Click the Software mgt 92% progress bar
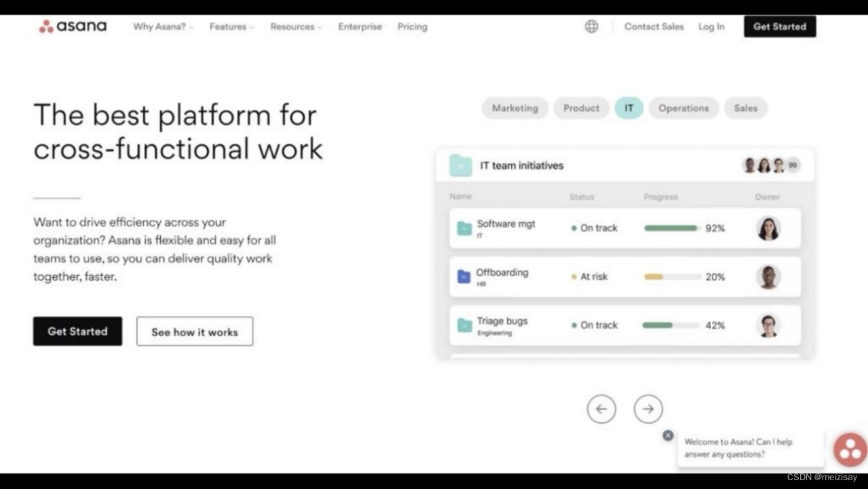Image resolution: width=868 pixels, height=489 pixels. coord(672,228)
